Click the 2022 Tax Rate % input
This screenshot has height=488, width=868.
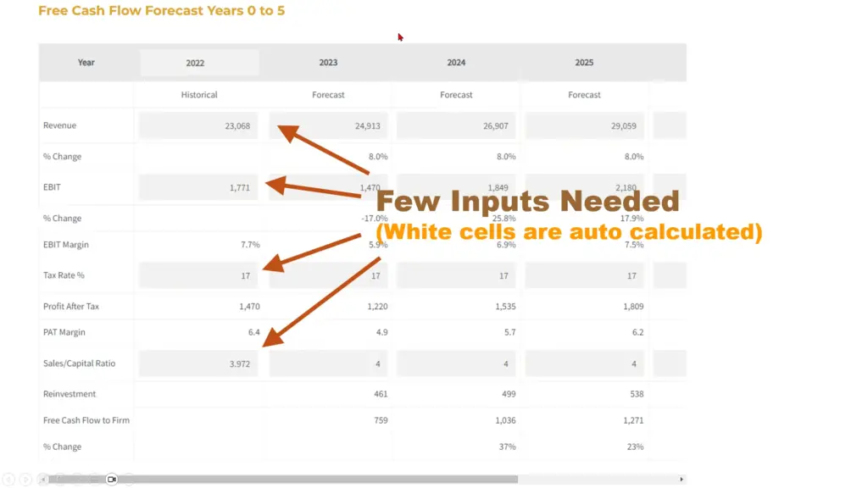click(x=198, y=275)
